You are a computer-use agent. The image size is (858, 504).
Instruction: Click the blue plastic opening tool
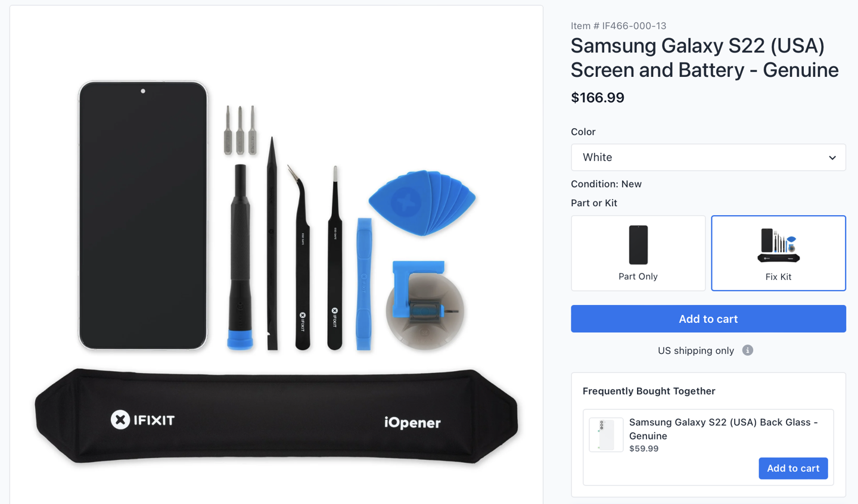[x=363, y=284]
